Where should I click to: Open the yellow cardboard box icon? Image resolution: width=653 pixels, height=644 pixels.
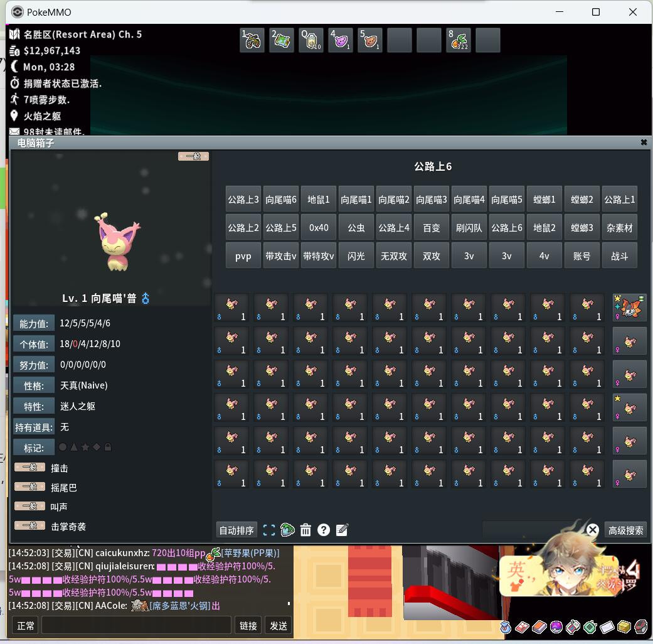(624, 627)
